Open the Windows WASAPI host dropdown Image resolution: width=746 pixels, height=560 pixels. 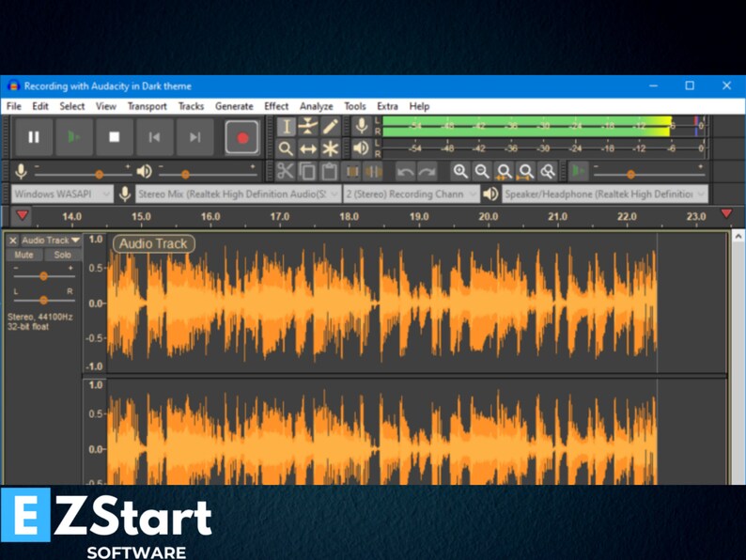62,194
